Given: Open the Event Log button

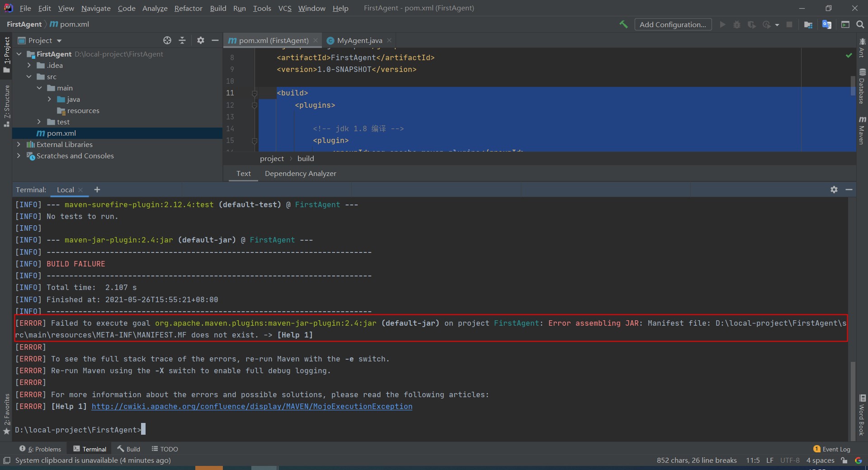Looking at the screenshot, I should [832, 449].
